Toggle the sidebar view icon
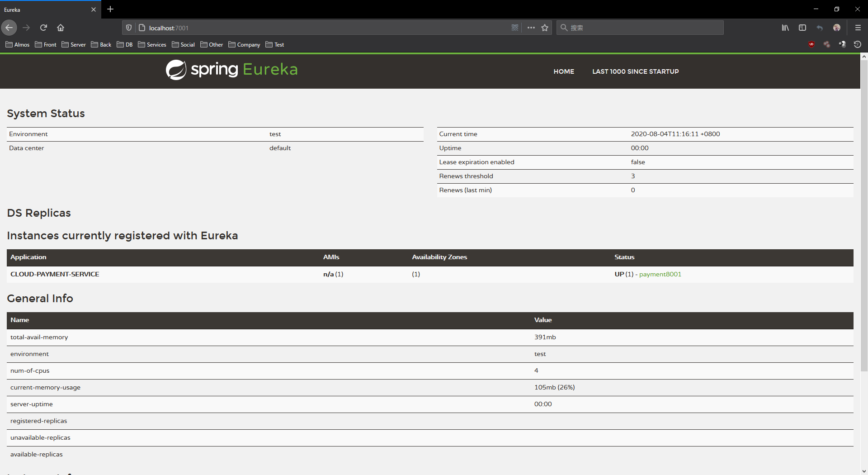The width and height of the screenshot is (868, 475). 802,28
